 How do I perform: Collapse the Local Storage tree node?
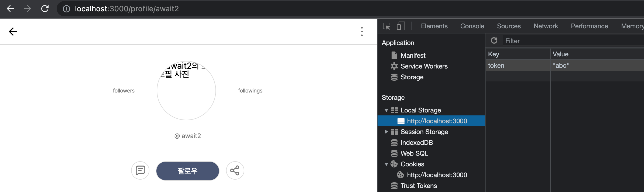click(x=386, y=110)
